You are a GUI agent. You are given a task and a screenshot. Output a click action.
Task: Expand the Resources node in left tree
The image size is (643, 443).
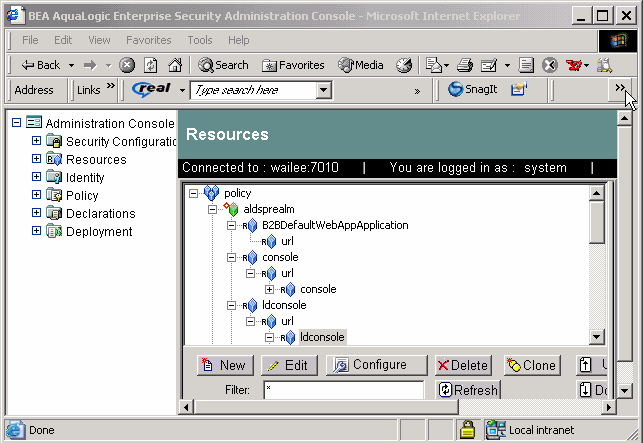coord(36,159)
